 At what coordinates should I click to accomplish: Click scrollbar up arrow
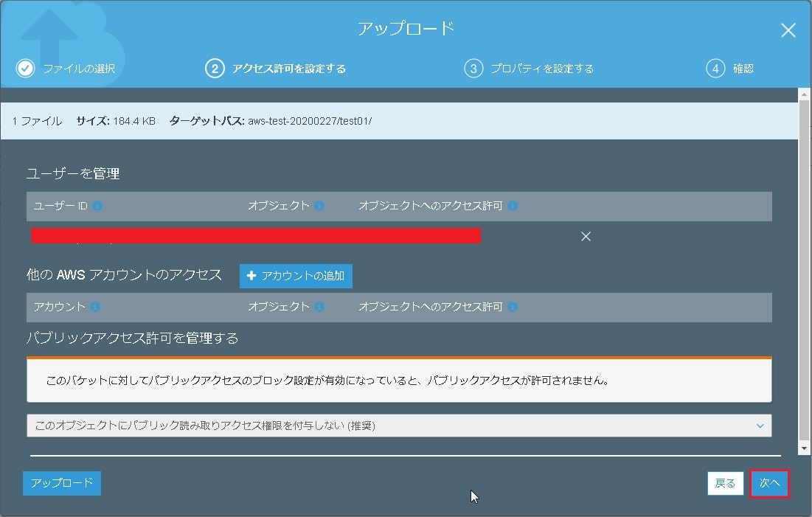804,94
